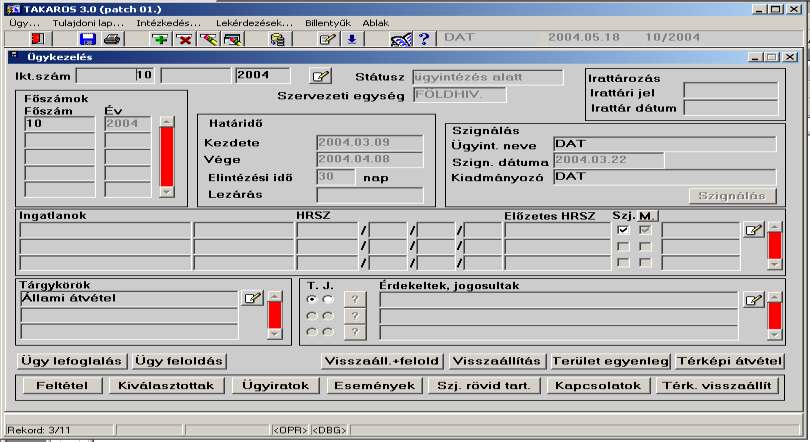The height and width of the screenshot is (442, 810).
Task: Click the Ügyint. neve field containing DAT
Action: [x=664, y=144]
